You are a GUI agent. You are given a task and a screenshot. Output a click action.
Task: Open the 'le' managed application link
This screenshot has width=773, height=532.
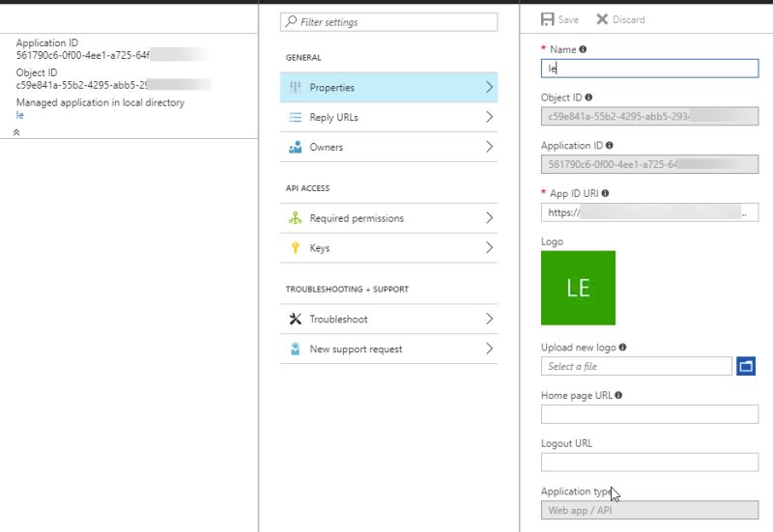(19, 115)
